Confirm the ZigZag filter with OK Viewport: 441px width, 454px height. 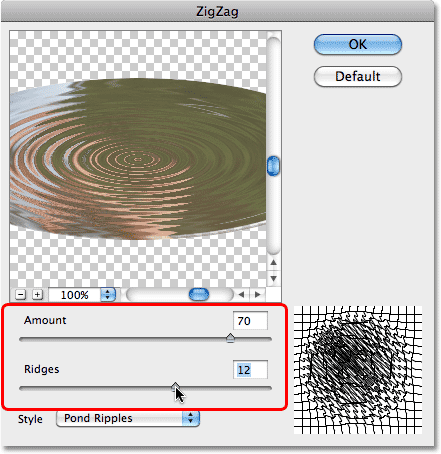(x=358, y=44)
